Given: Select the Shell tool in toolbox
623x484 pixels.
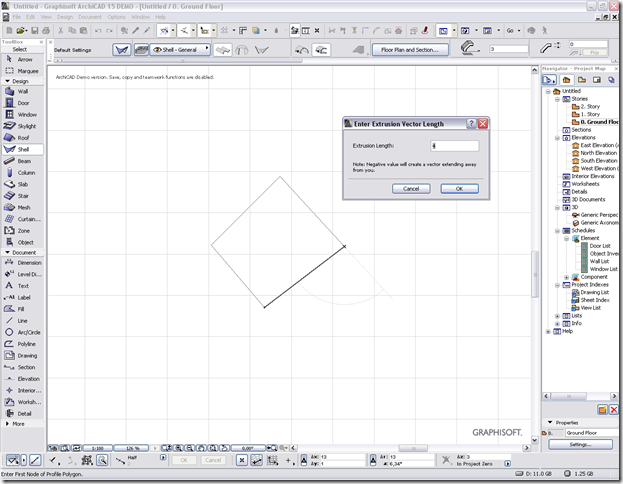Looking at the screenshot, I should (22, 149).
